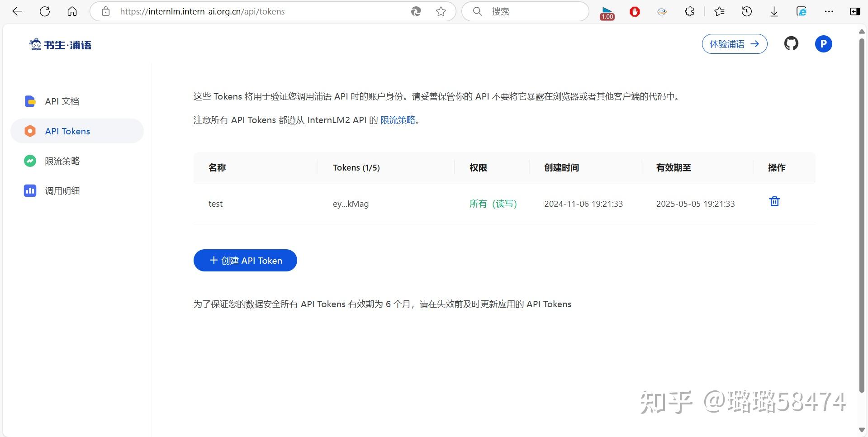Delete the test token with the trash icon
Image resolution: width=868 pixels, height=437 pixels.
774,201
